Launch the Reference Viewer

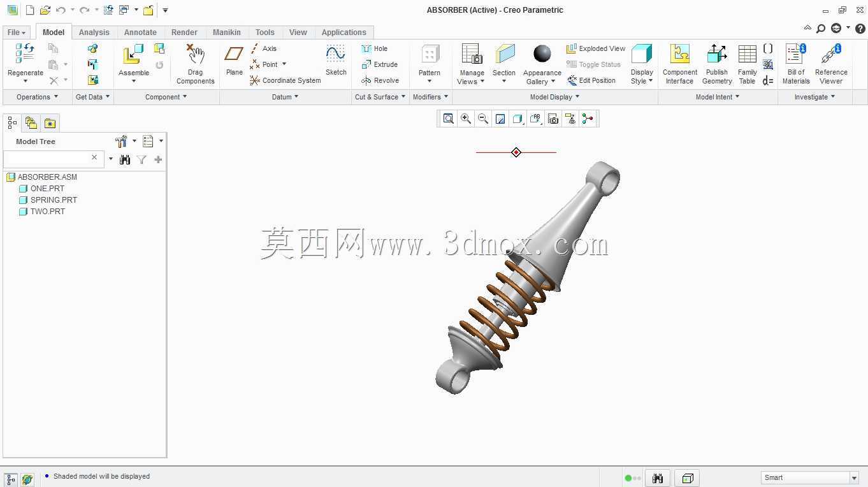coord(831,64)
